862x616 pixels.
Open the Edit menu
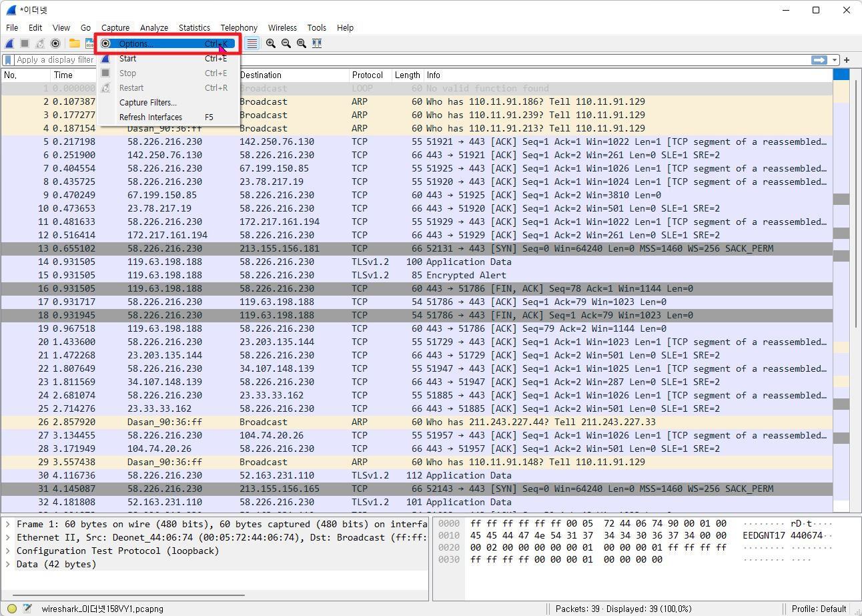pyautogui.click(x=35, y=27)
